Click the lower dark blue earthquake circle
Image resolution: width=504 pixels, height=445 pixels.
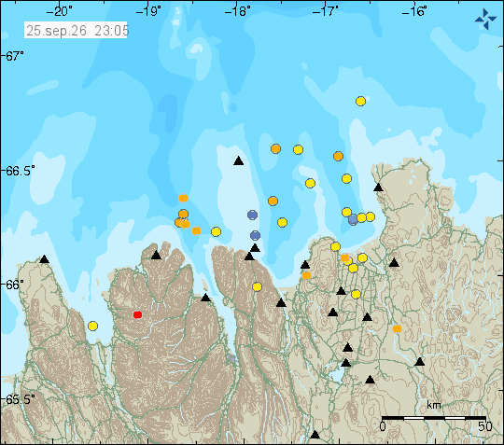(x=255, y=235)
